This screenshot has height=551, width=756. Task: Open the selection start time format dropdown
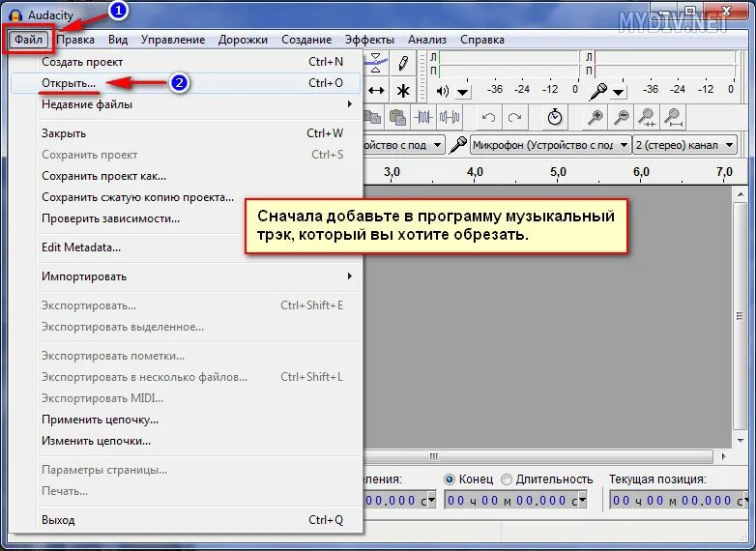tap(431, 501)
